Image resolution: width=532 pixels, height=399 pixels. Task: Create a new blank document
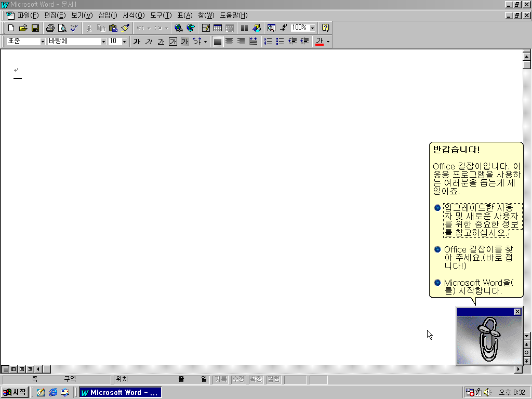click(x=11, y=28)
